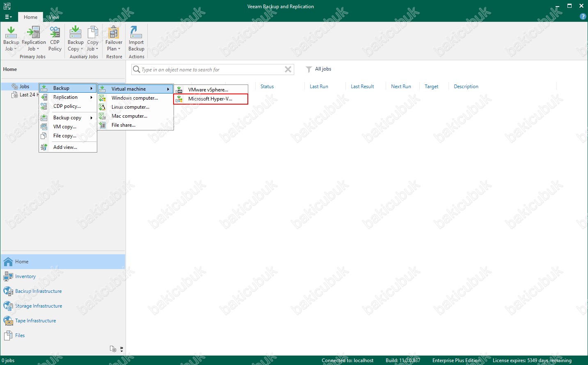Click the File copy... menu icon
The height and width of the screenshot is (365, 588).
click(x=44, y=136)
